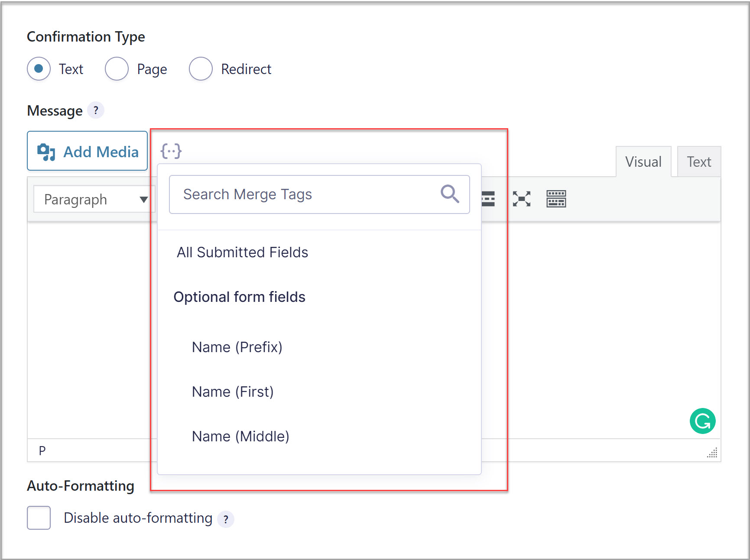Open the Paragraph format dropdown
Viewport: 750px width, 560px height.
click(94, 199)
